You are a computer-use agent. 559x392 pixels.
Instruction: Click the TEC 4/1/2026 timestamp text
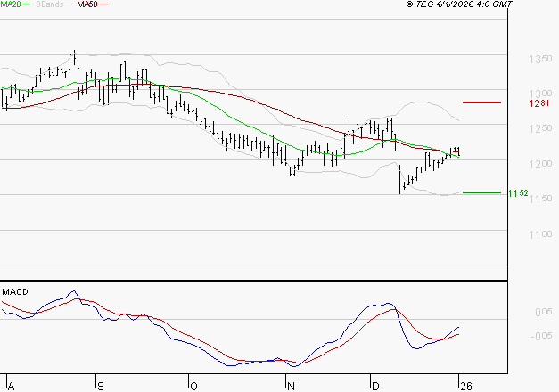459,4
